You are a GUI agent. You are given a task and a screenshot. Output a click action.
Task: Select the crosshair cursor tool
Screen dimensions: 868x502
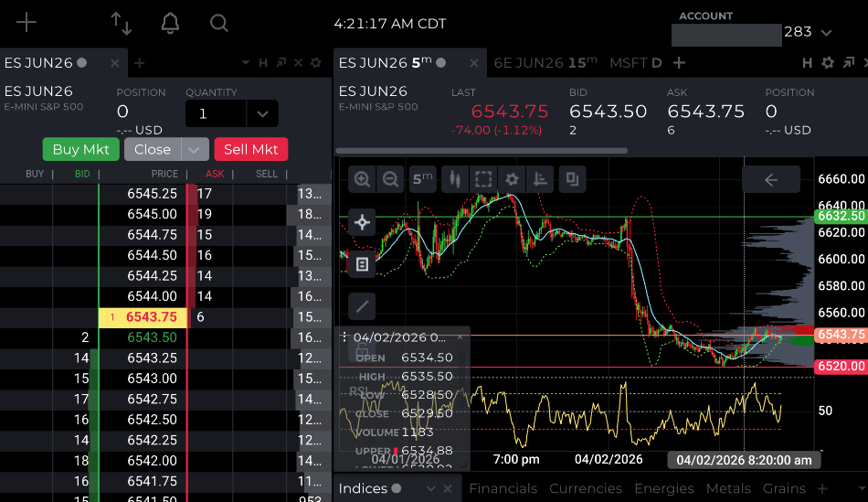(362, 223)
